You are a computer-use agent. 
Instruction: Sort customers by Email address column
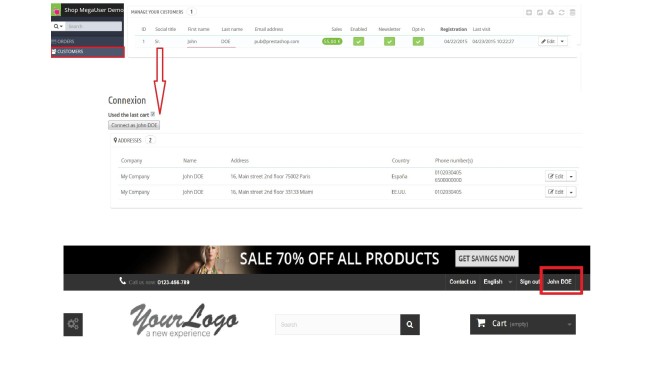(269, 29)
